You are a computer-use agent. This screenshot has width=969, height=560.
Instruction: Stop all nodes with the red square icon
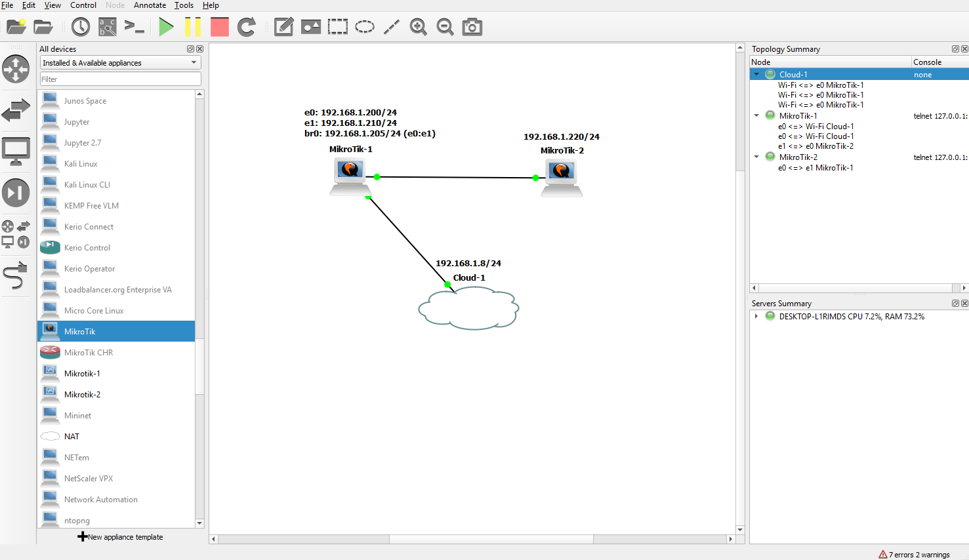(219, 27)
